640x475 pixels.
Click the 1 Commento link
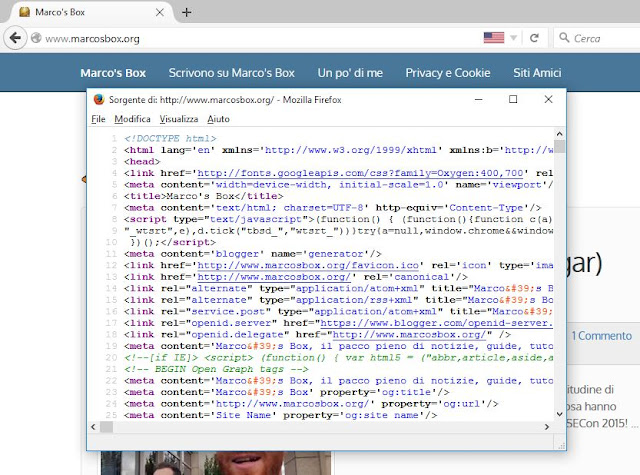coord(602,336)
